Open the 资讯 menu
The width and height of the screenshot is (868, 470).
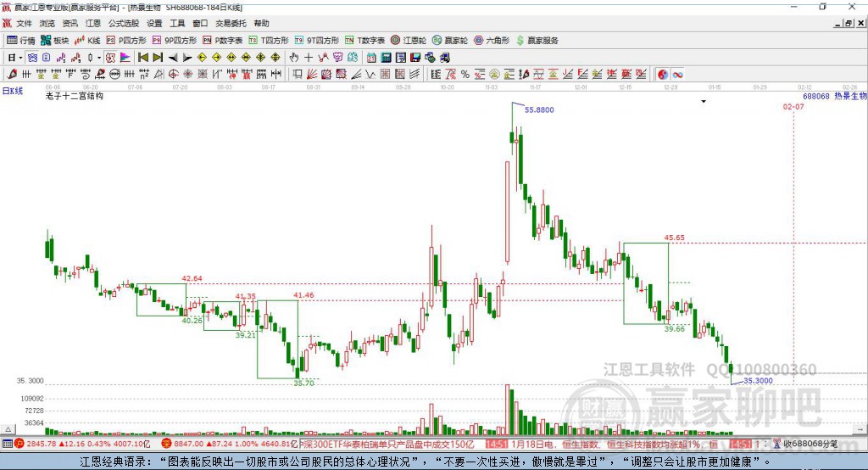click(70, 23)
